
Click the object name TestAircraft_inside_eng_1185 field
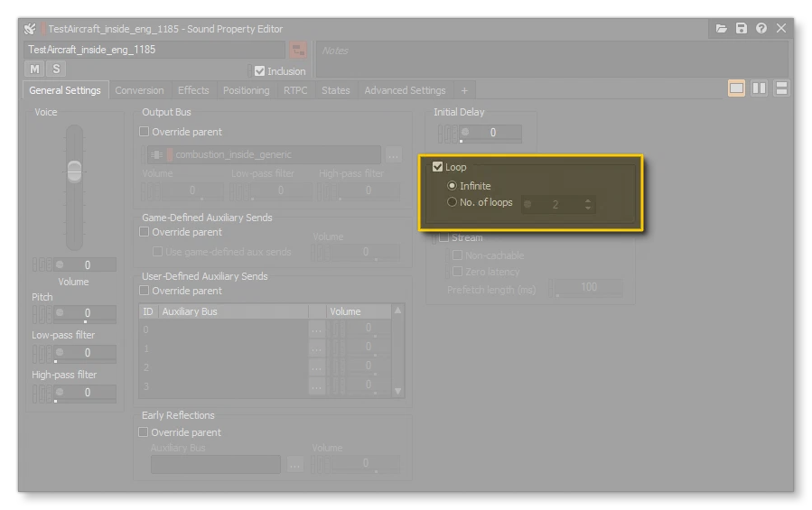154,50
